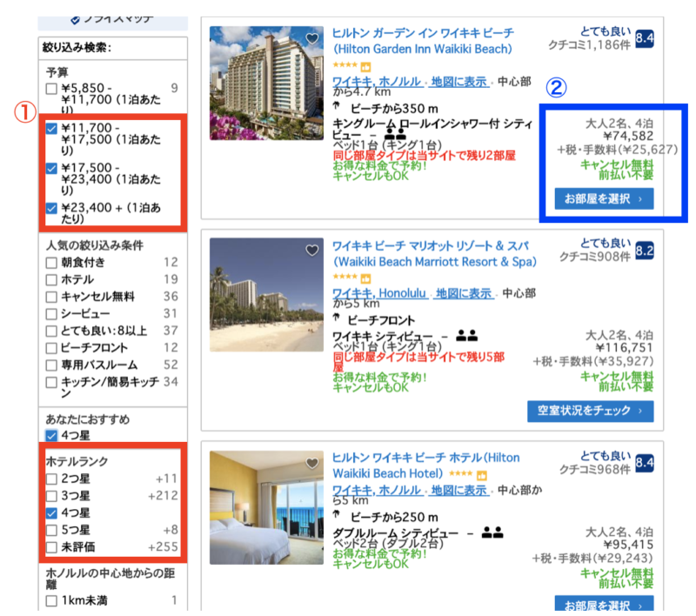Click Hilton Garden Inn's 8.4 score badge
Viewport: 696px width, 616px height.
(x=645, y=38)
